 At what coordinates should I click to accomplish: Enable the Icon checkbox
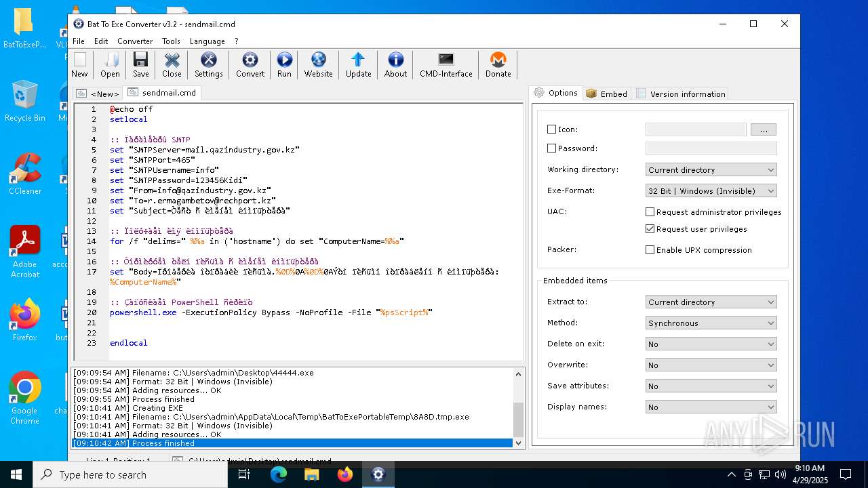click(x=551, y=129)
